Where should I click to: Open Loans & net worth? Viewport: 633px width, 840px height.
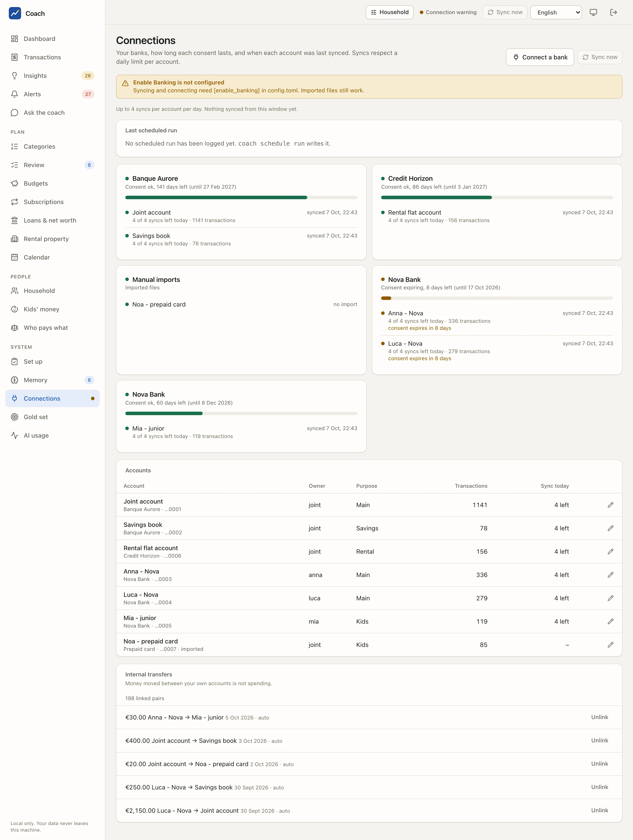point(52,221)
